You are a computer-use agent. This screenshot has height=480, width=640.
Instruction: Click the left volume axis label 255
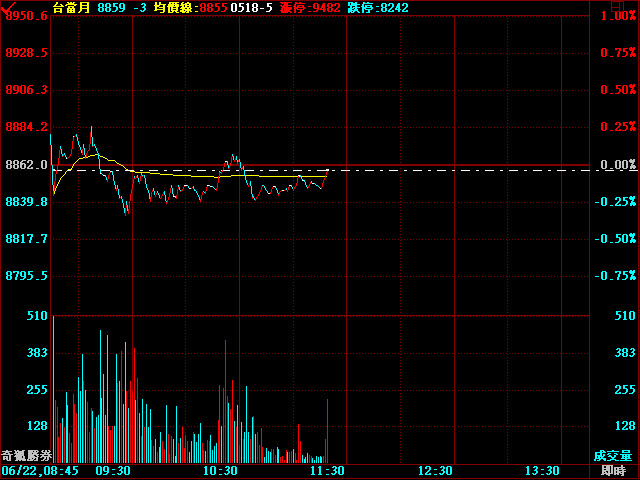[37, 390]
